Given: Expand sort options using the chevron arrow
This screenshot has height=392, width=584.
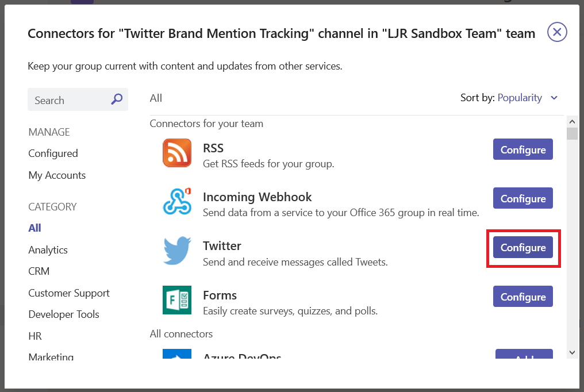Looking at the screenshot, I should [554, 98].
